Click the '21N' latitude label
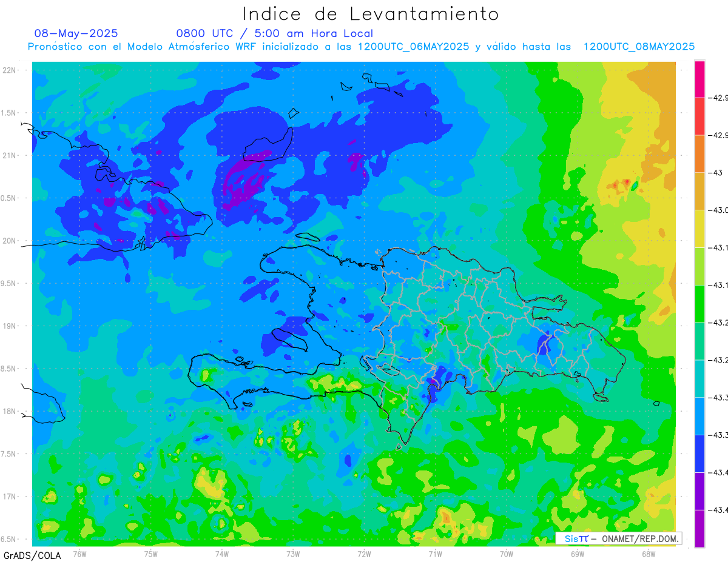The image size is (728, 562). click(x=9, y=155)
